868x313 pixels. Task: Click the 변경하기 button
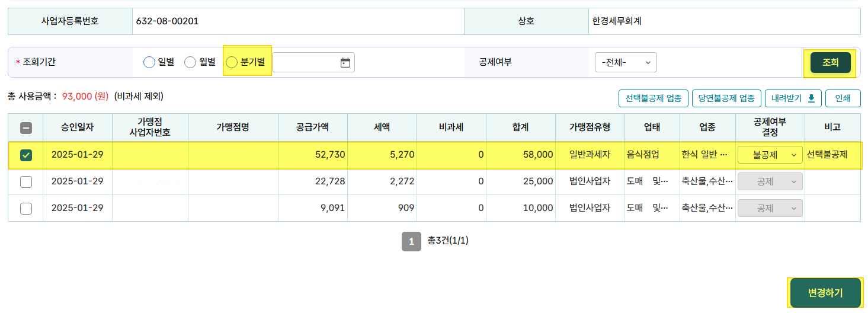[825, 293]
